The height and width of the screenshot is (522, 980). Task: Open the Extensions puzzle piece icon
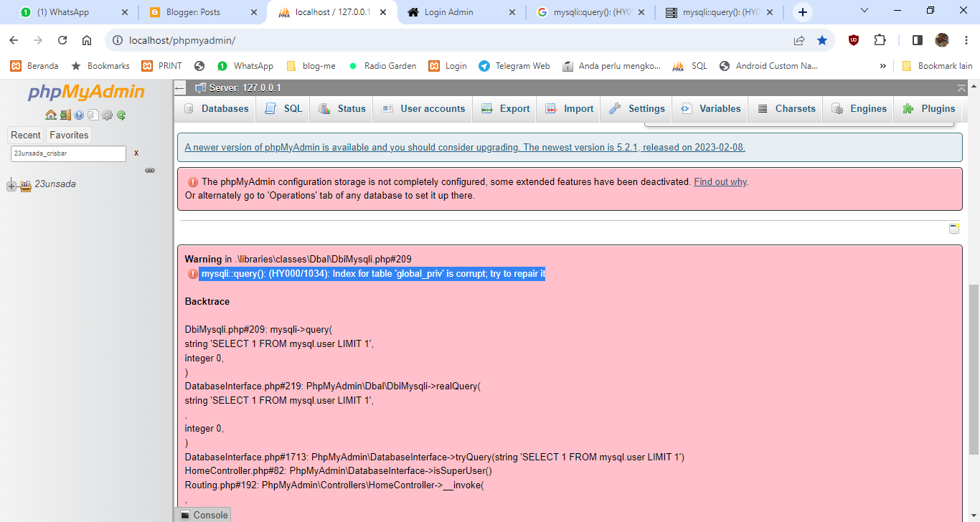tap(880, 40)
